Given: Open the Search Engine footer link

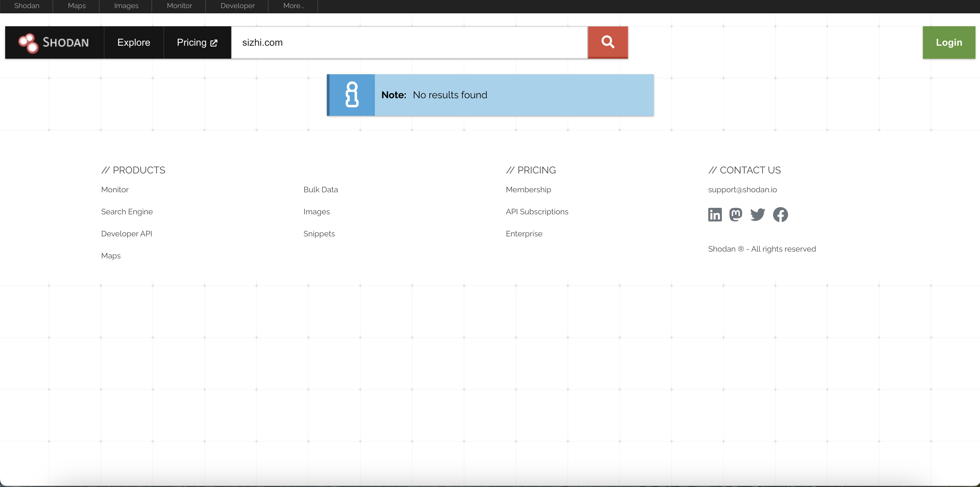Looking at the screenshot, I should pyautogui.click(x=127, y=211).
